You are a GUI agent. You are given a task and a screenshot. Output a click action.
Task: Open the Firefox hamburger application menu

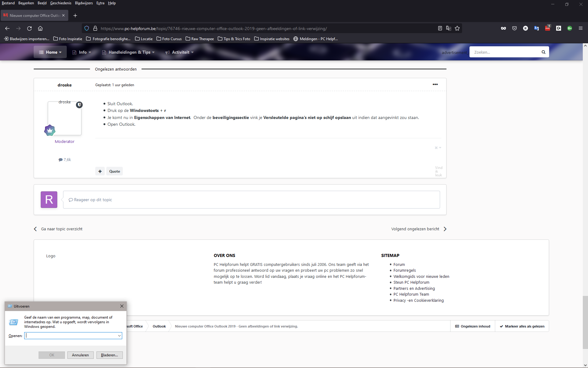(x=580, y=28)
